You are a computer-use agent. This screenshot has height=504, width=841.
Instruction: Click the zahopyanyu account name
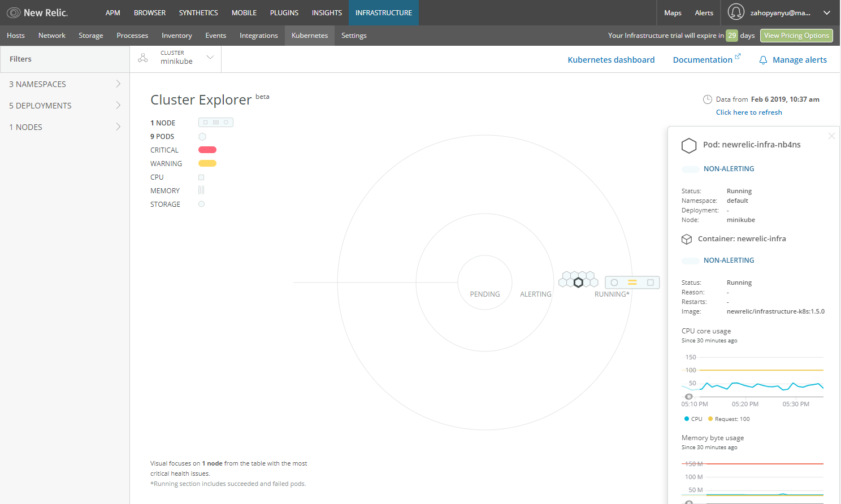click(780, 12)
